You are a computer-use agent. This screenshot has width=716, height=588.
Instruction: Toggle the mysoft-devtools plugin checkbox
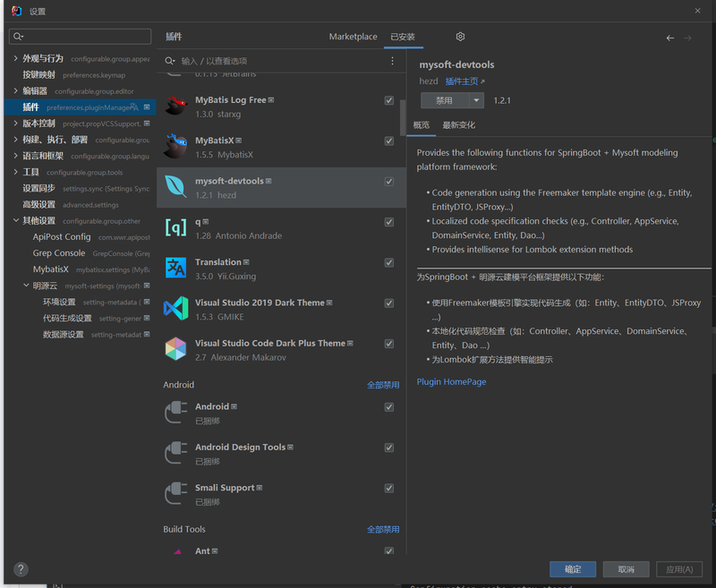coord(389,182)
